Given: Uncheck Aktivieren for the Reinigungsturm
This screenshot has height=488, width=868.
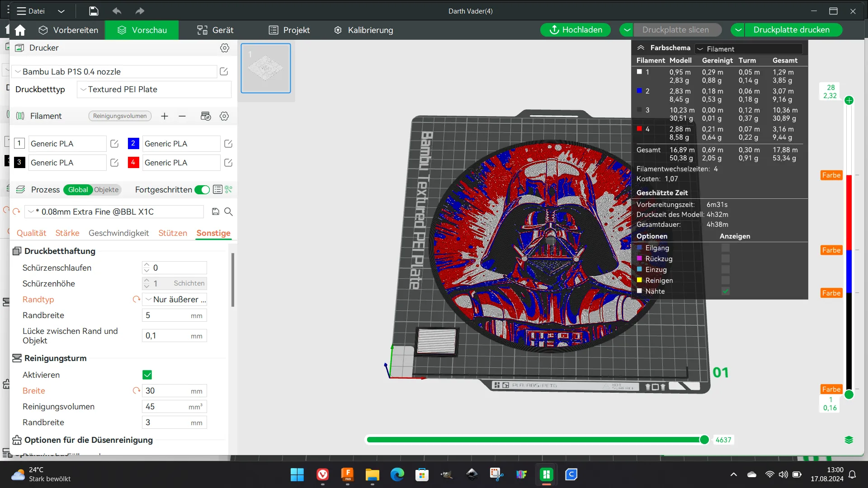Looking at the screenshot, I should point(147,375).
